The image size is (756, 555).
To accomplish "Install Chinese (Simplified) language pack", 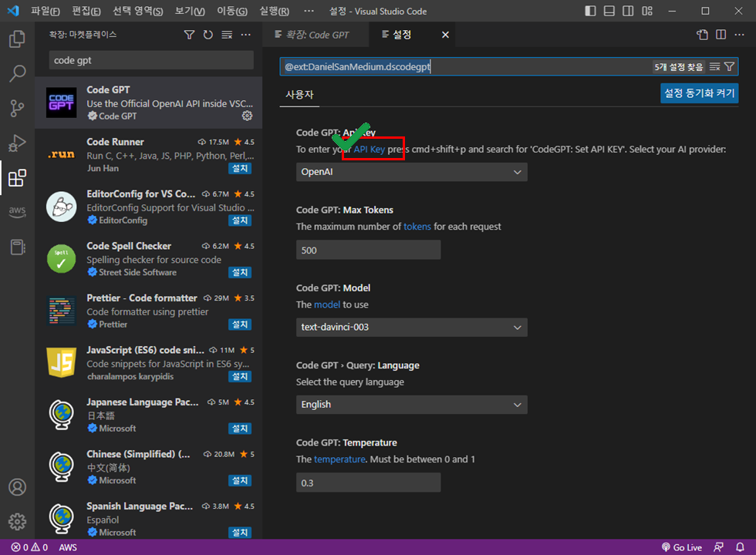I will 240,481.
